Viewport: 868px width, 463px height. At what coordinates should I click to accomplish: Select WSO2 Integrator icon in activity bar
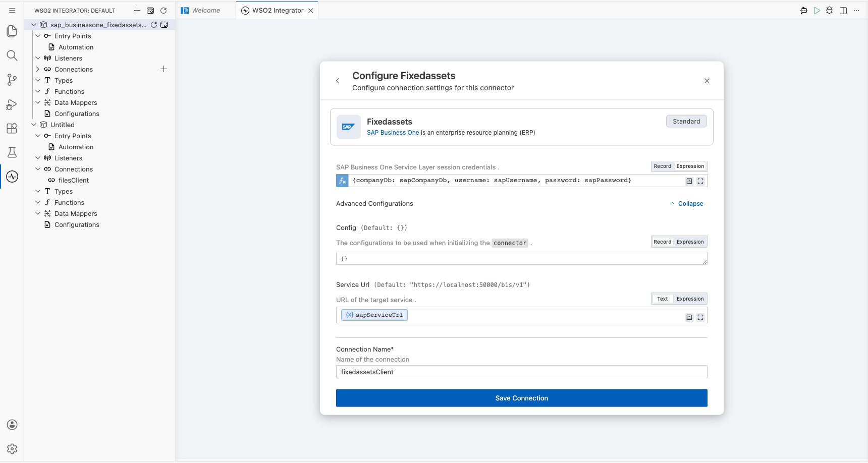12,177
